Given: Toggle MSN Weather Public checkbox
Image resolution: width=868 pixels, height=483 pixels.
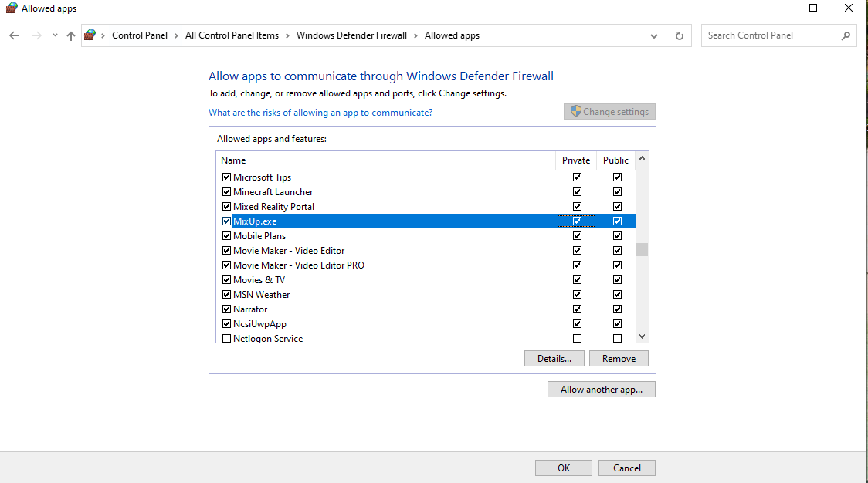Looking at the screenshot, I should [x=617, y=294].
